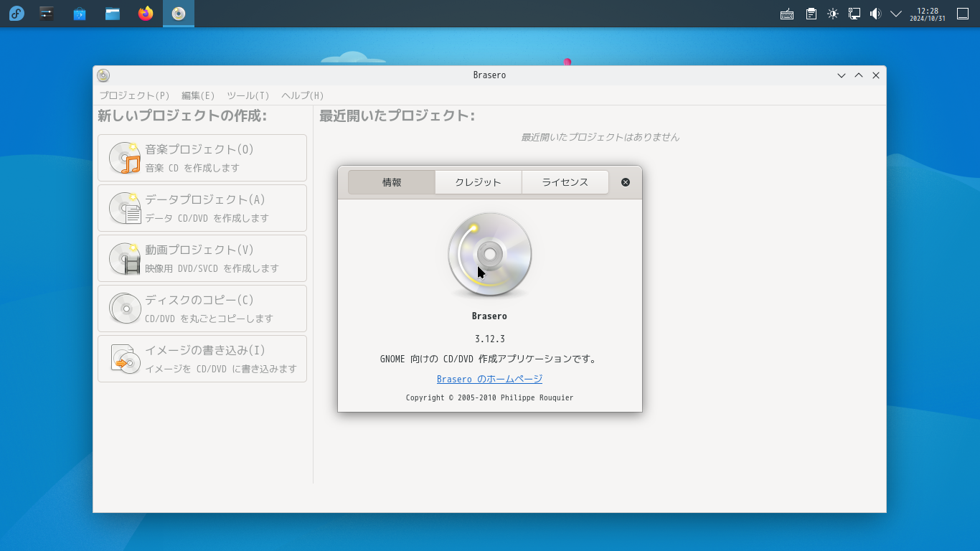Close the Brasero main window
Screen dimensions: 980x551
(x=876, y=75)
